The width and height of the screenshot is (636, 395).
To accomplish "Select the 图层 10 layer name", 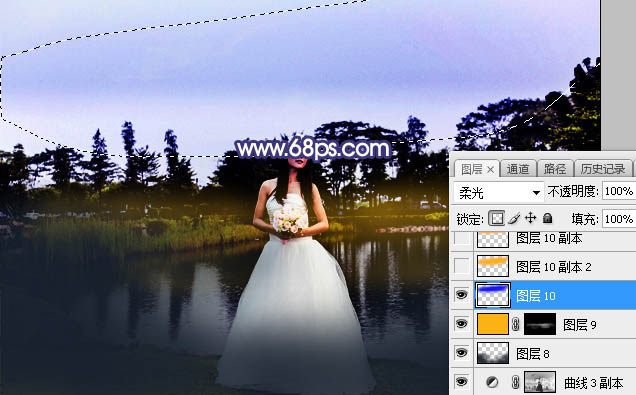I will (536, 296).
